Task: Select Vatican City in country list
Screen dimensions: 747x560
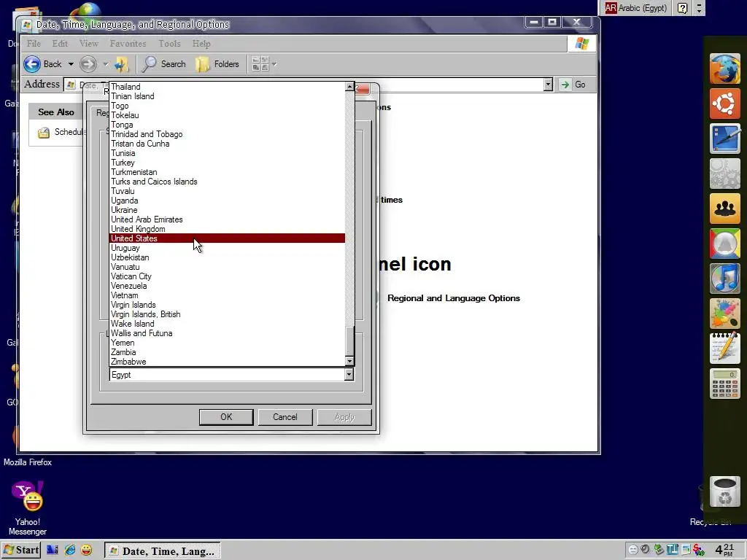Action: click(227, 276)
